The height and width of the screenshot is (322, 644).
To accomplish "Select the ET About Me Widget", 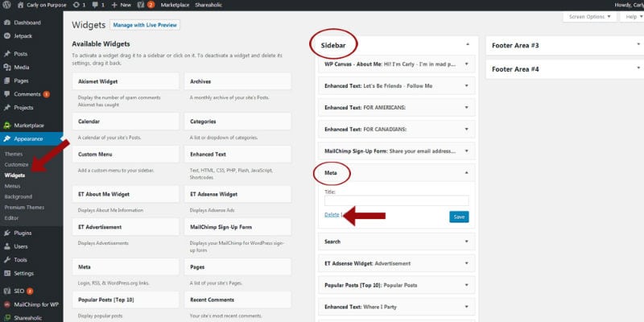I will click(x=126, y=194).
